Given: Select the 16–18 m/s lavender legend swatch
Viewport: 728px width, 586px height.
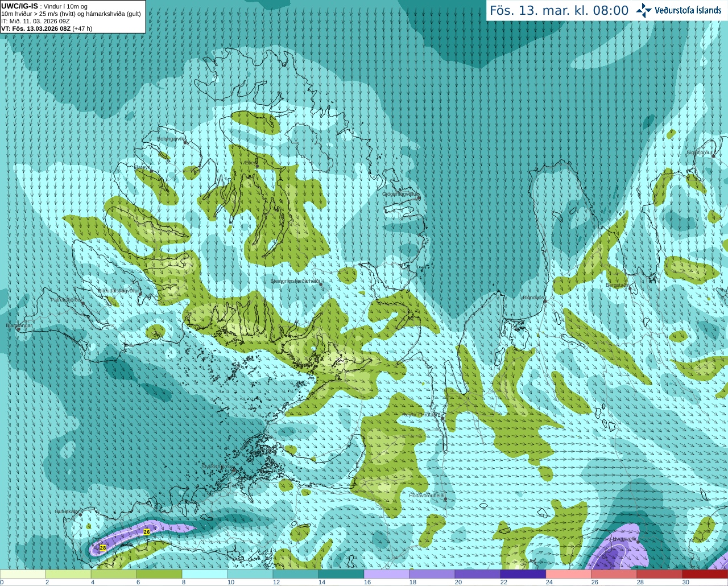Looking at the screenshot, I should pyautogui.click(x=387, y=574).
